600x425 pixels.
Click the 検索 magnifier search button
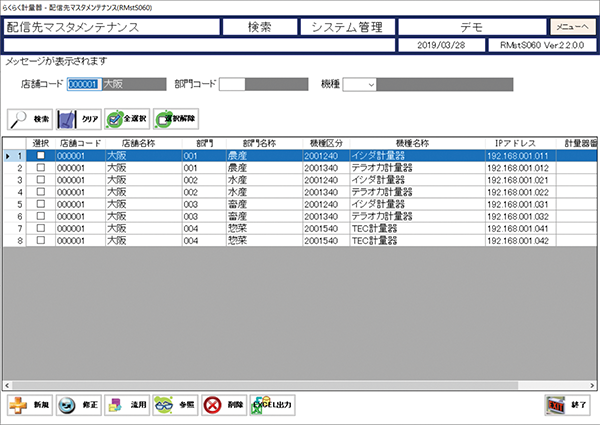(30, 118)
